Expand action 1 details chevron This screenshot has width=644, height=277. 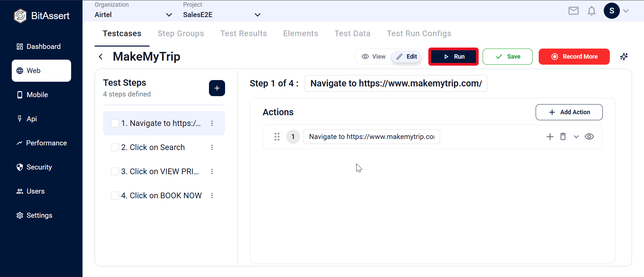click(576, 137)
